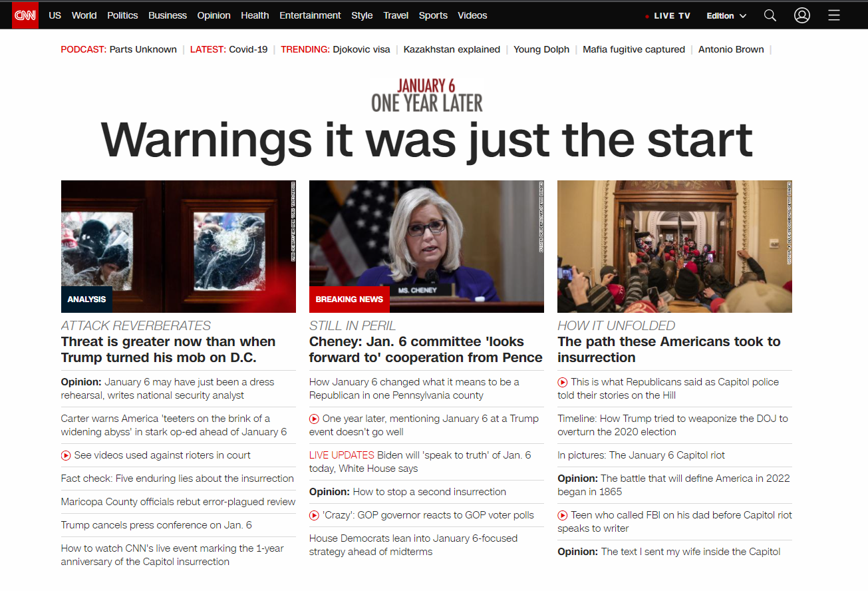Open the search magnifier icon
The height and width of the screenshot is (591, 868).
[770, 15]
